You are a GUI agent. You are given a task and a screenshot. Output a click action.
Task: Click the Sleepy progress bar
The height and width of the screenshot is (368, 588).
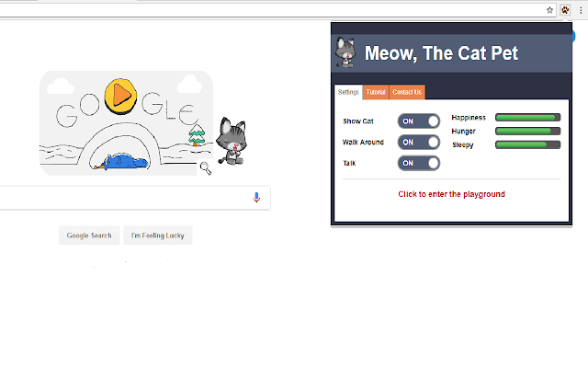528,144
